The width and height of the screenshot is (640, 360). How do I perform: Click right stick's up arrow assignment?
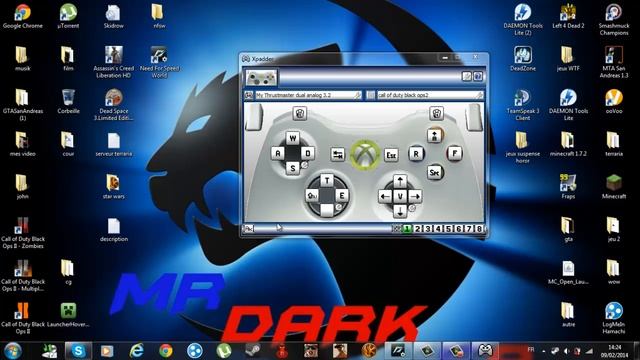click(x=400, y=181)
